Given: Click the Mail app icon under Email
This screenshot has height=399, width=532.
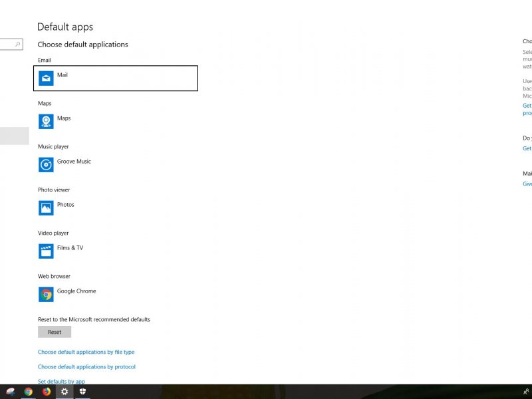Looking at the screenshot, I should pos(46,78).
